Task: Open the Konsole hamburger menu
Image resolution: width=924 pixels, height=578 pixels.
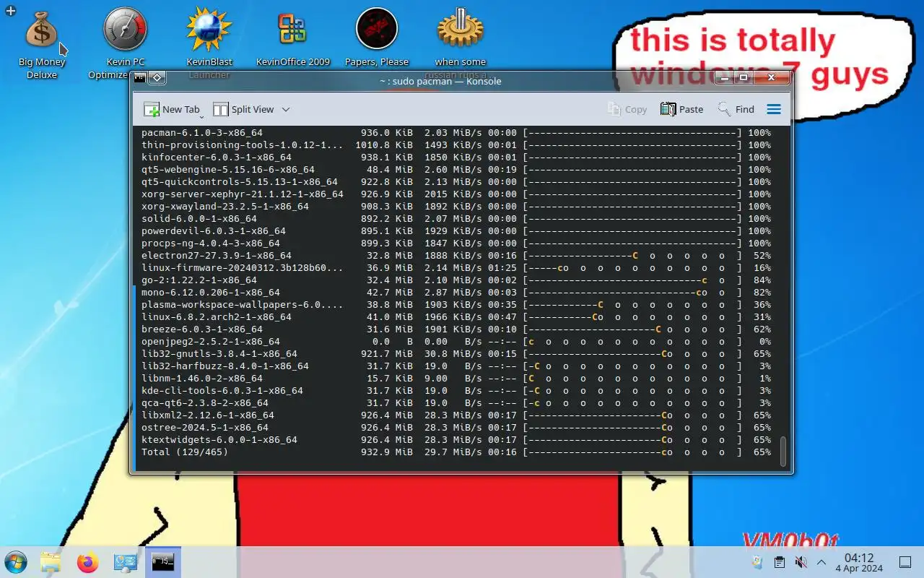Action: (x=773, y=109)
